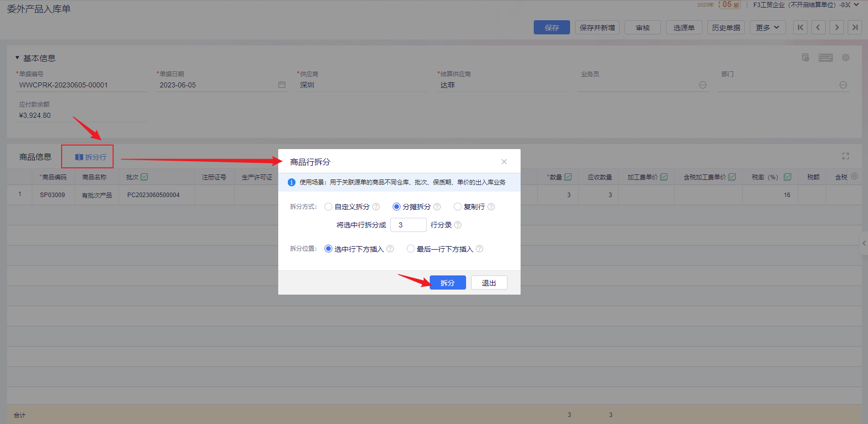The height and width of the screenshot is (424, 868).
Task: Go to the previous document record
Action: [x=819, y=27]
